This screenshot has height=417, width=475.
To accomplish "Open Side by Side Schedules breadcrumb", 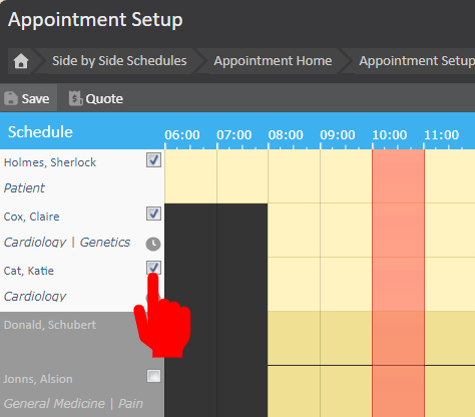I will click(119, 61).
